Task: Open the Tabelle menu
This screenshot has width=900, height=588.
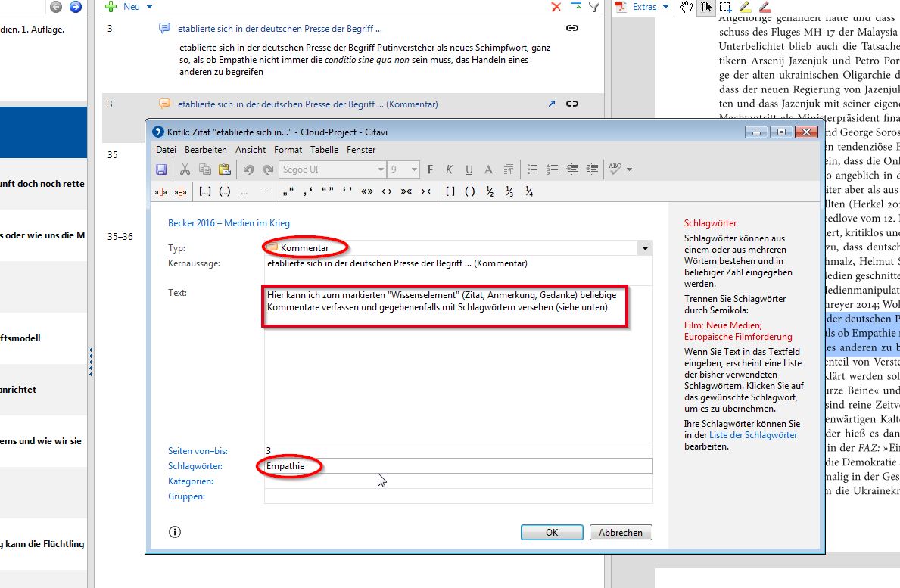Action: pos(324,150)
